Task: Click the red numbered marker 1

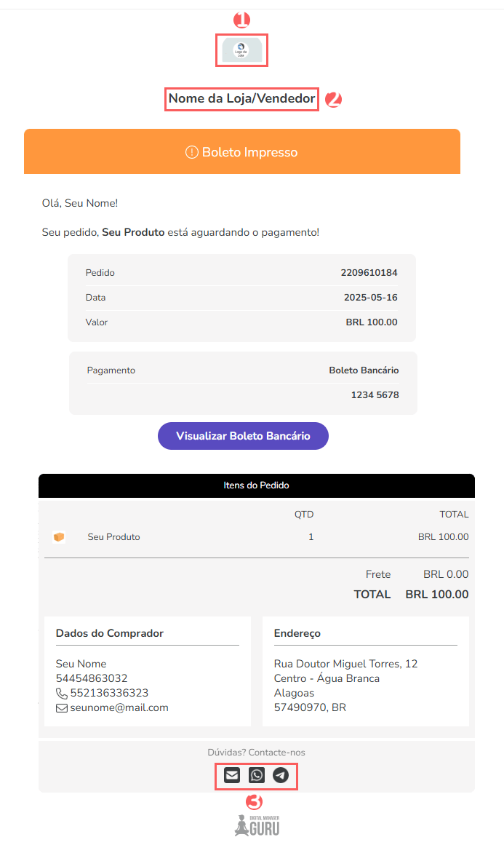Action: coord(241,20)
